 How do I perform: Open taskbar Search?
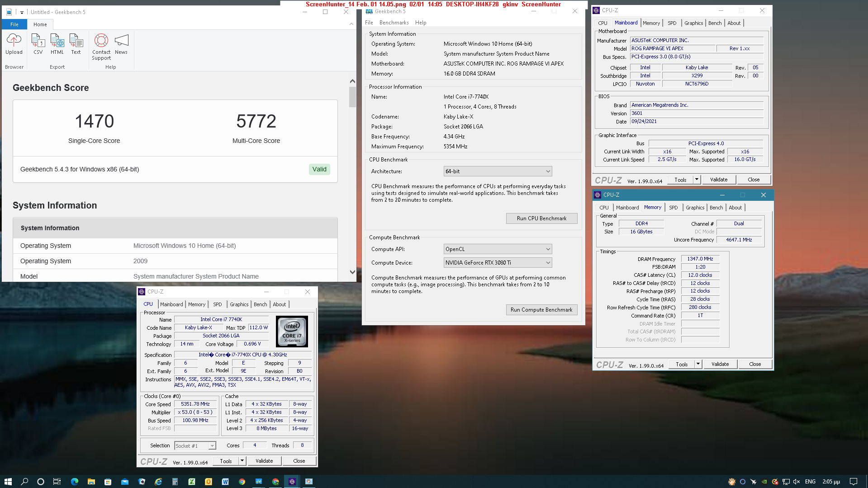coord(24,482)
